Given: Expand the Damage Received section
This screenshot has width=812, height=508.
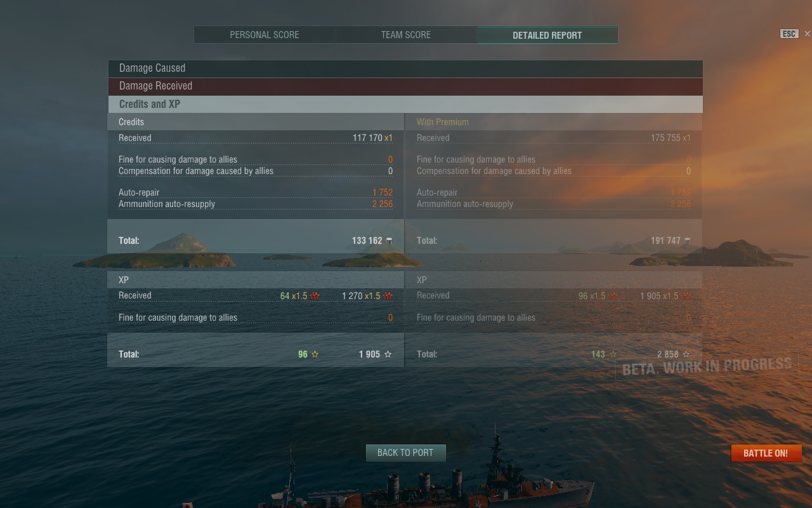Looking at the screenshot, I should tap(405, 86).
